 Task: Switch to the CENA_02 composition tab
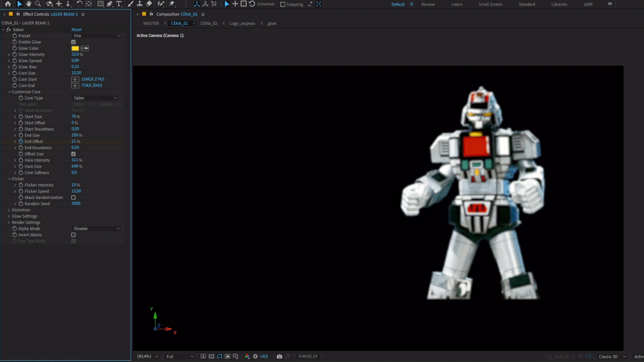point(209,23)
